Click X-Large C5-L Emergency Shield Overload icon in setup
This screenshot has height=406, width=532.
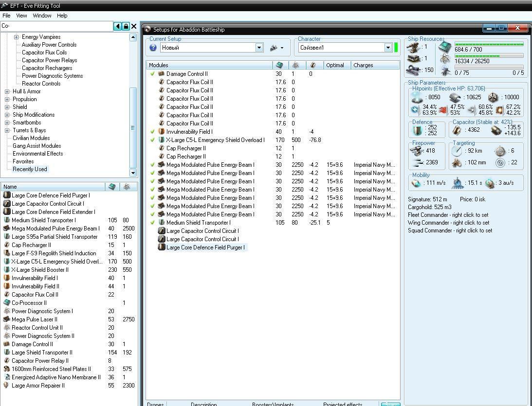162,140
